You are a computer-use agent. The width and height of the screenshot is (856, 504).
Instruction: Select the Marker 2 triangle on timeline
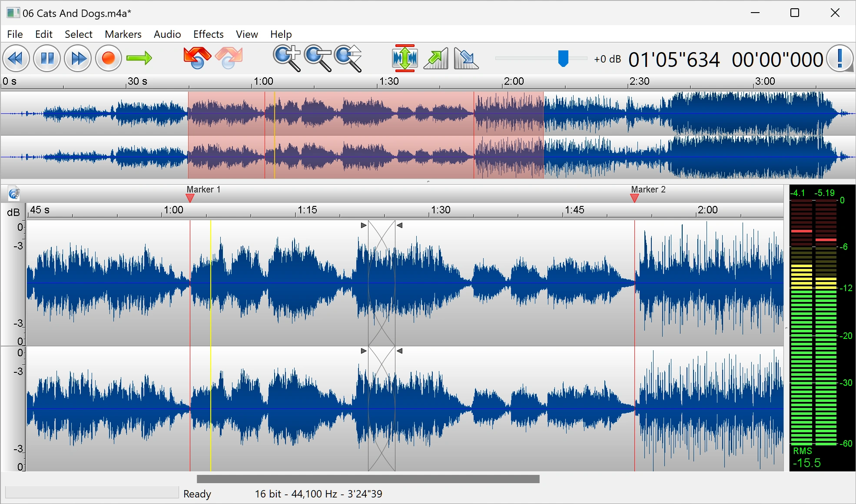point(634,198)
